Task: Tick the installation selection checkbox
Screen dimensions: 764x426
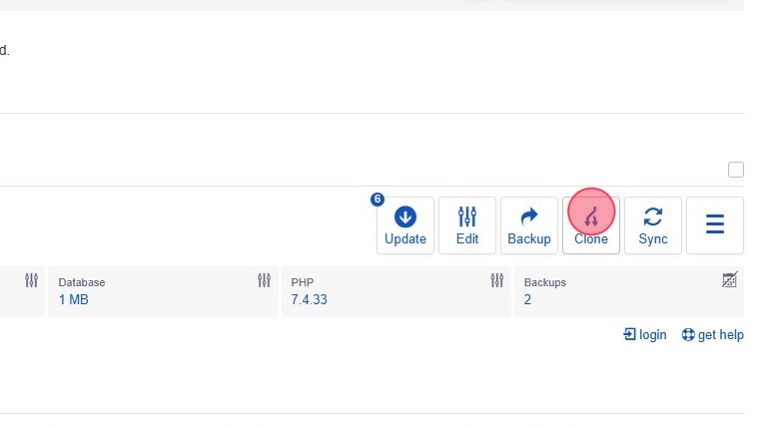Action: (x=736, y=170)
